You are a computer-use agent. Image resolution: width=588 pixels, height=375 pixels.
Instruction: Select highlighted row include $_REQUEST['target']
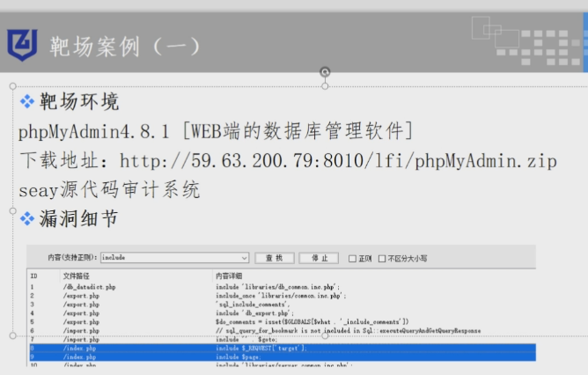point(283,348)
